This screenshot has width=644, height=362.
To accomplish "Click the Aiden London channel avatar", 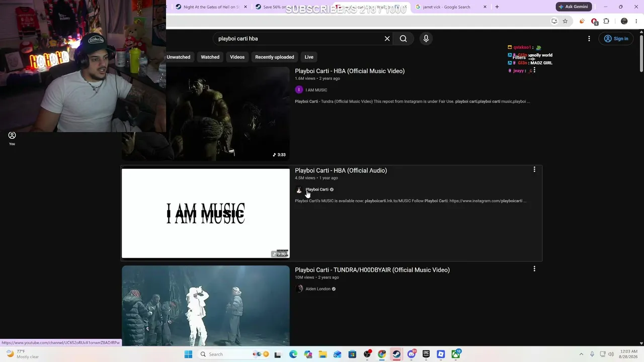I will tap(299, 289).
